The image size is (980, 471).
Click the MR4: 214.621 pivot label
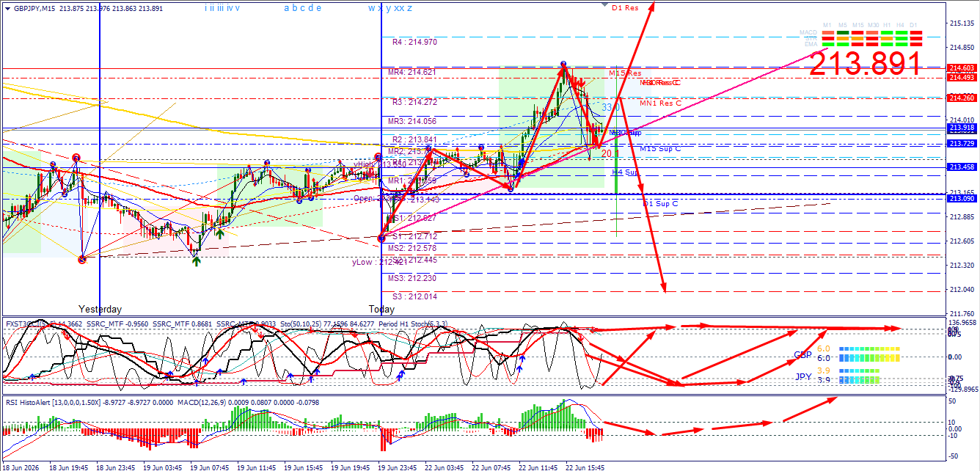(412, 73)
